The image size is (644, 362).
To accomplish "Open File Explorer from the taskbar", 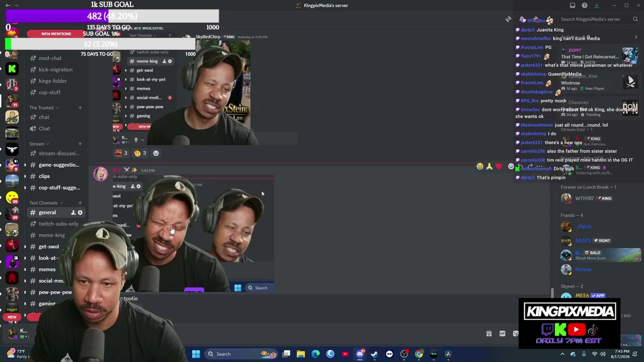I will (x=301, y=354).
